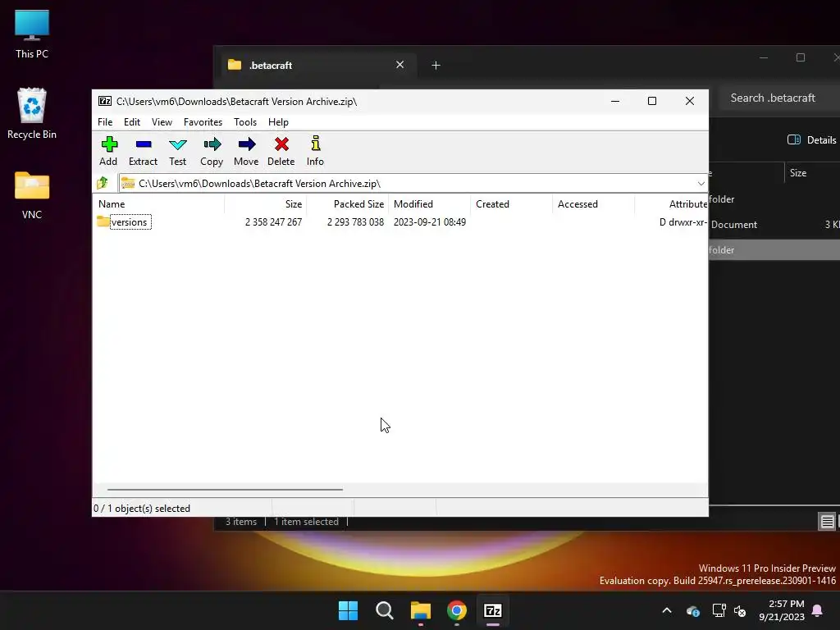Image resolution: width=840 pixels, height=630 pixels.
Task: Sort by the Modified column header
Action: point(430,204)
